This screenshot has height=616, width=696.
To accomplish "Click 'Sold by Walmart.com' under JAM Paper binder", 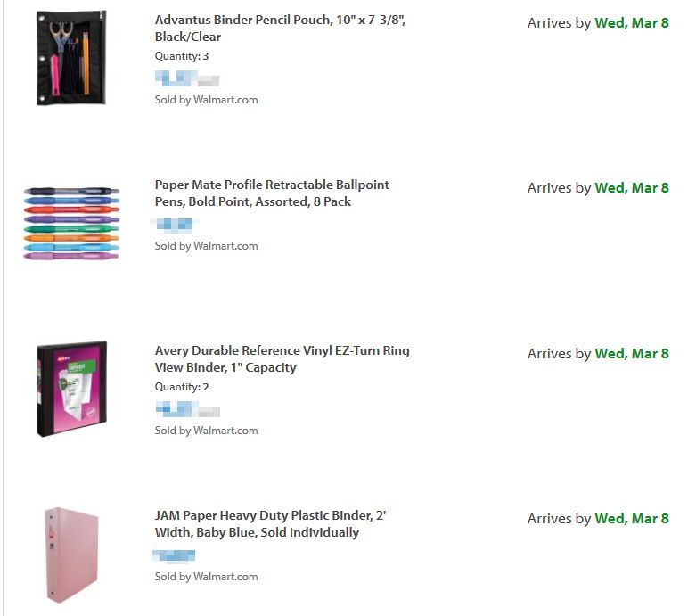I will [206, 577].
